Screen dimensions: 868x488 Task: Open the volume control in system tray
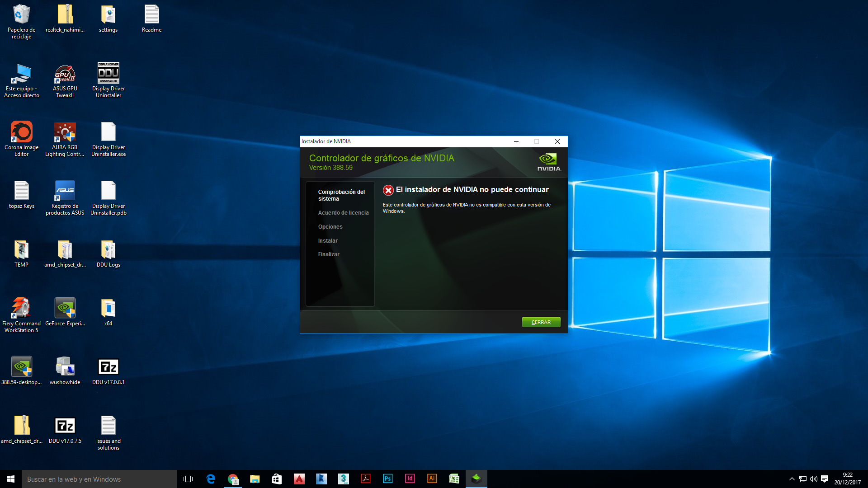pos(813,479)
